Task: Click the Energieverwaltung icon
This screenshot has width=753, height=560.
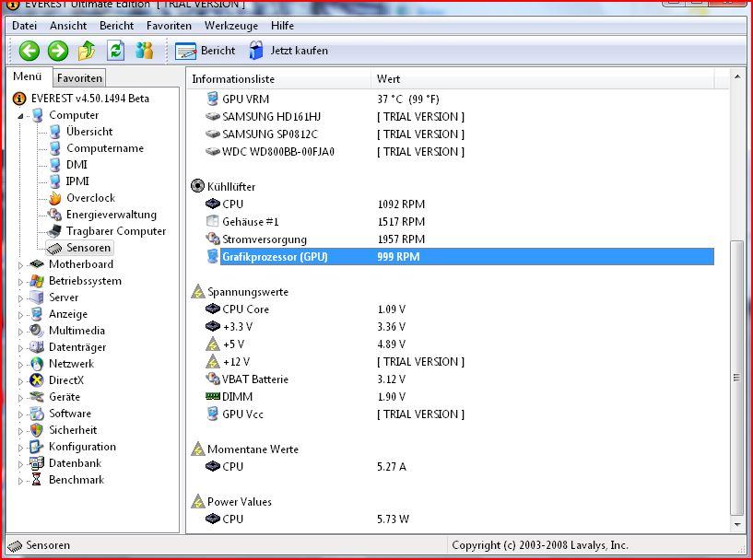Action: 54,215
